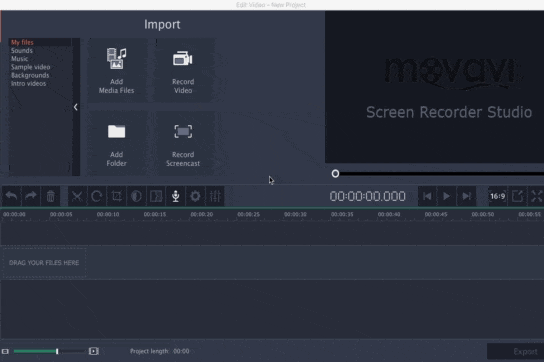Open the audio equalizer sliders icon

(215, 196)
